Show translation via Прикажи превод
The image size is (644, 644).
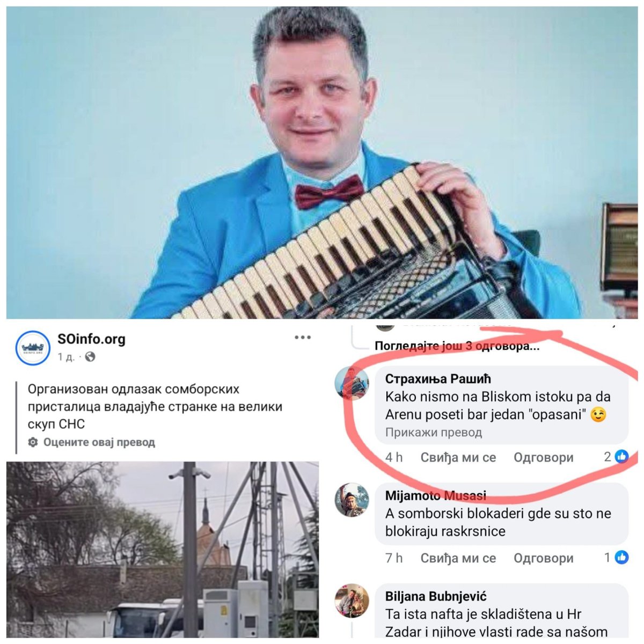pyautogui.click(x=434, y=433)
